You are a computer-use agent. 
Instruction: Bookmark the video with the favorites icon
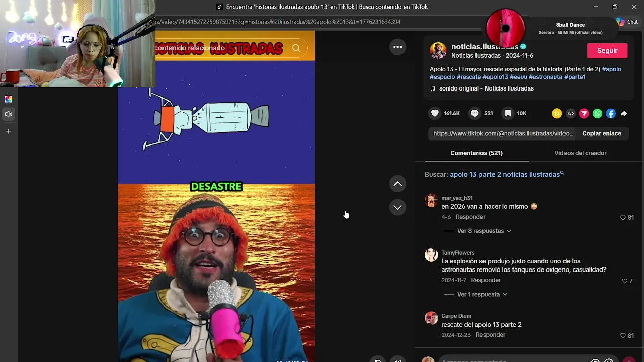click(508, 113)
